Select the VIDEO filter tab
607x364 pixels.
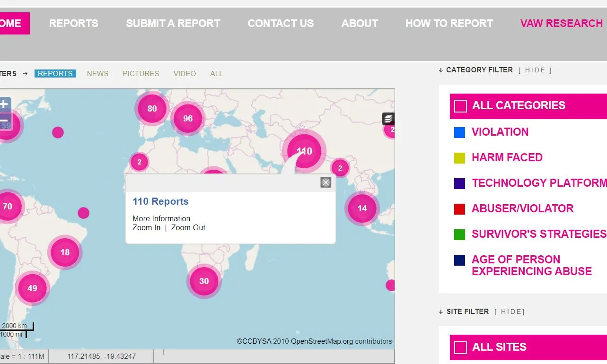point(185,73)
